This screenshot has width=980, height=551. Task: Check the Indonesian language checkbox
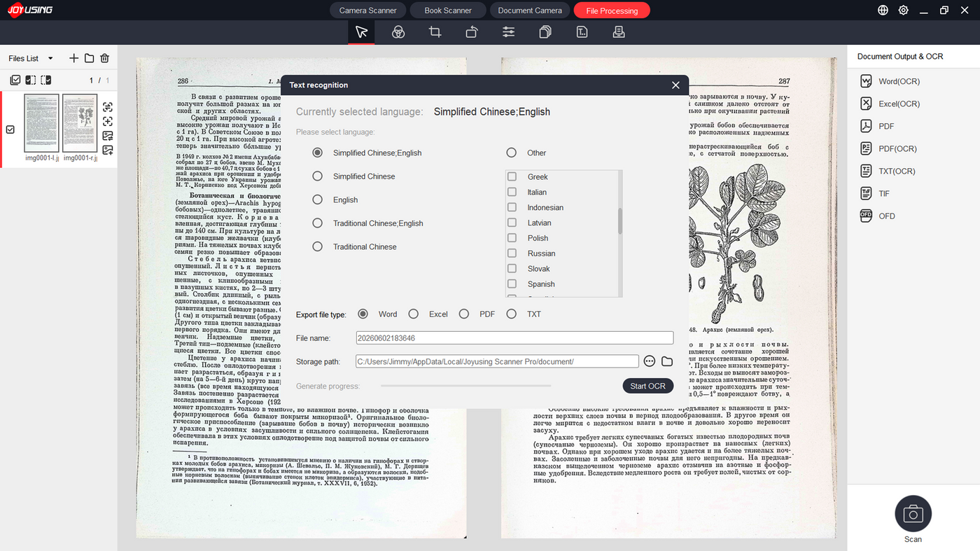point(512,207)
